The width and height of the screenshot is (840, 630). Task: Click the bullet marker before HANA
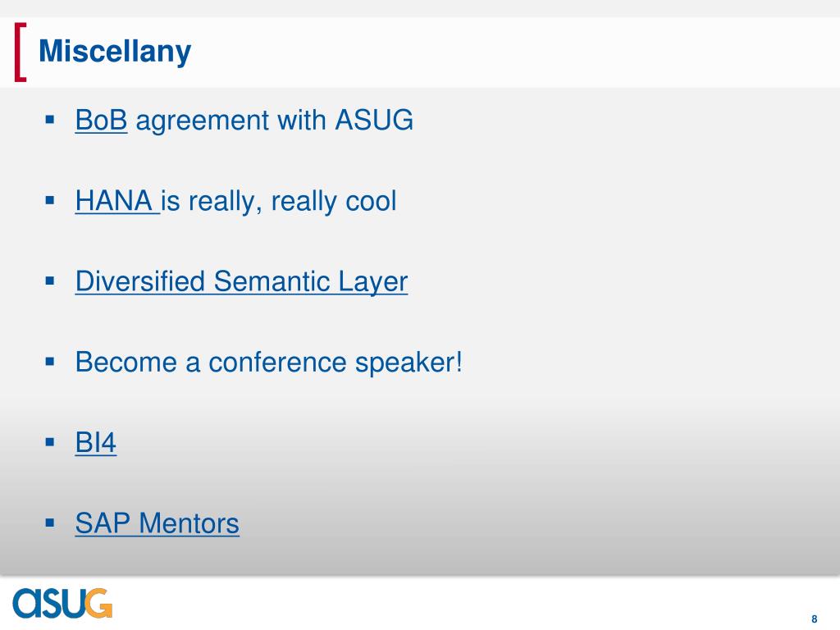point(50,201)
